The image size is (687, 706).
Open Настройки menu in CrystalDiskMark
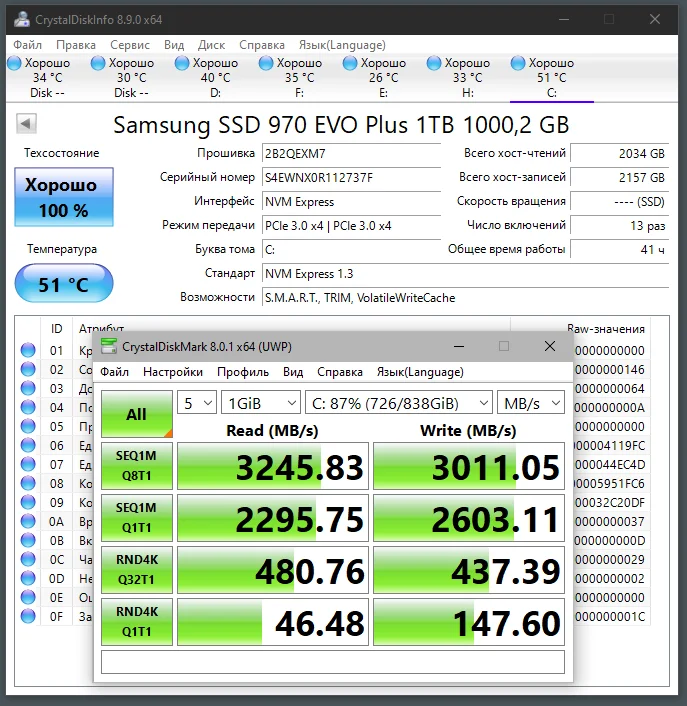(173, 372)
